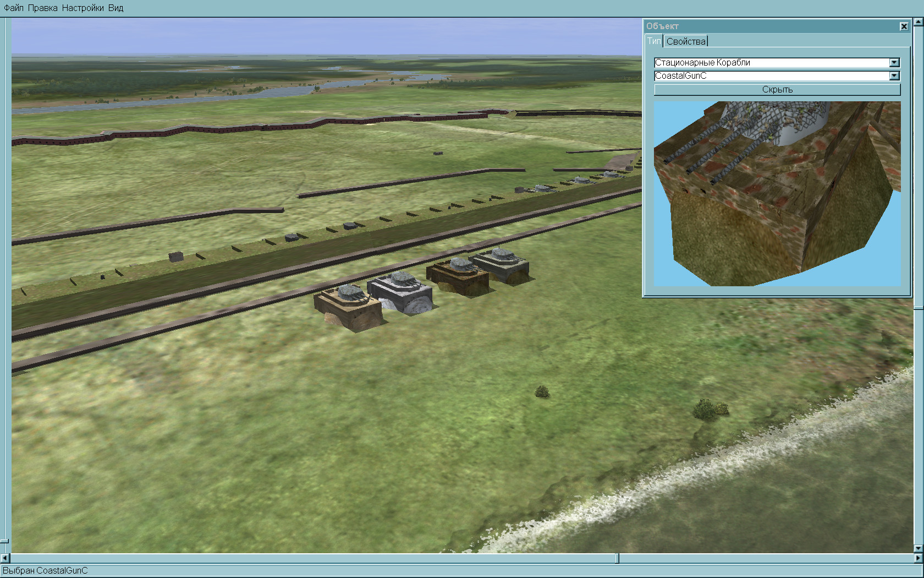Click the vertical scrollbar up arrow
The width and height of the screenshot is (924, 578).
tap(919, 22)
